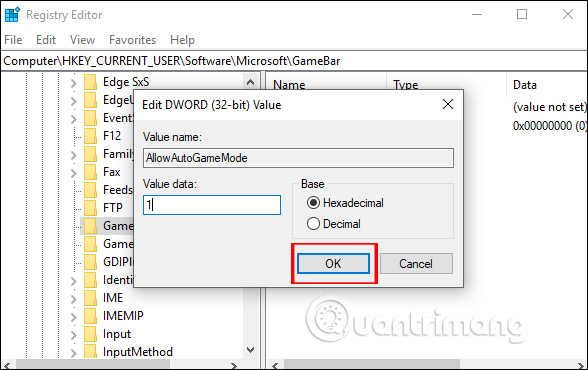The height and width of the screenshot is (370, 588).
Task: Click the registry path address bar
Action: coord(294,61)
